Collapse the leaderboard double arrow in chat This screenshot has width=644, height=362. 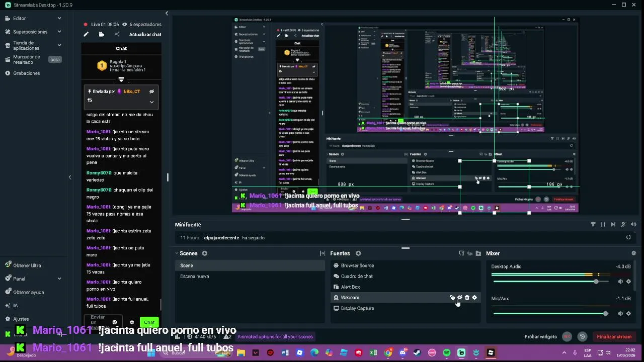[121, 80]
